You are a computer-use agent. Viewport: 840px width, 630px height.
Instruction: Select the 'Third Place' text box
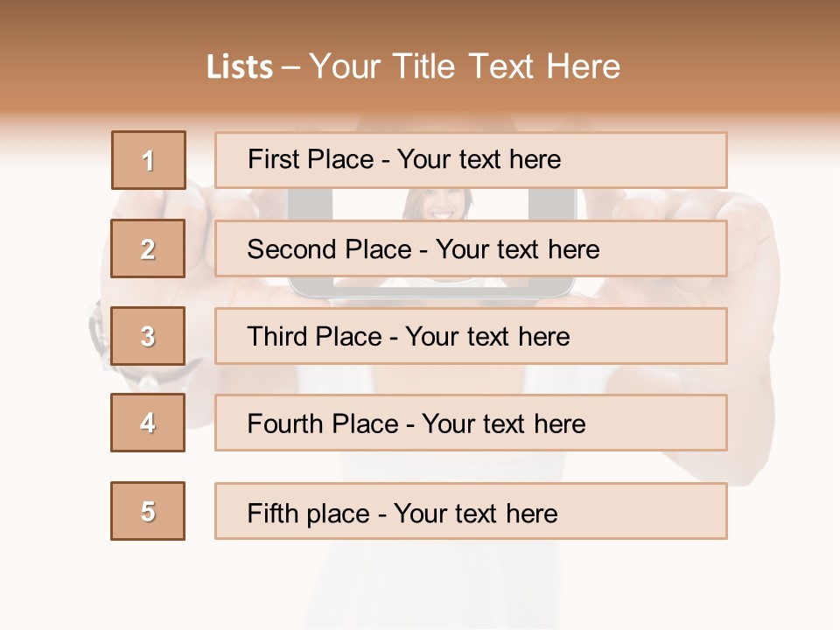(x=471, y=336)
